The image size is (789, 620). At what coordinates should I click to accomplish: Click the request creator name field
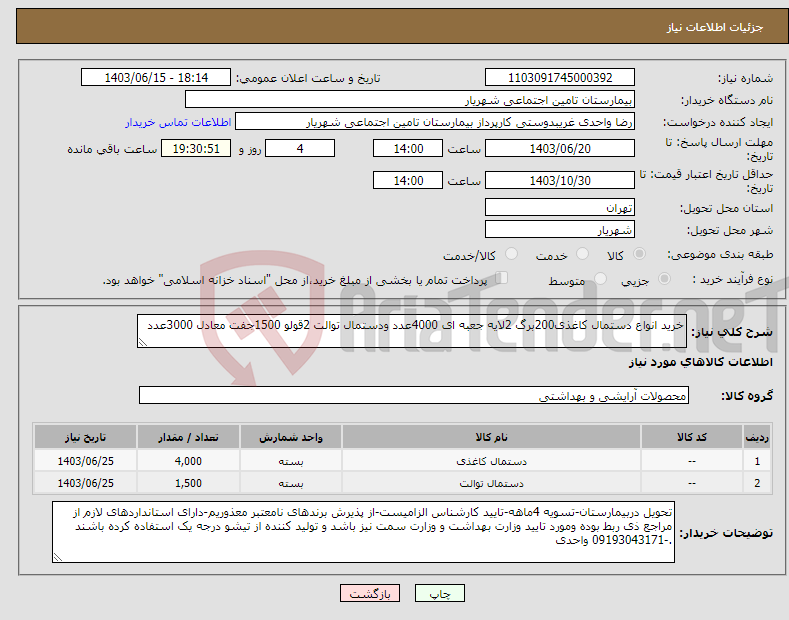[435, 122]
